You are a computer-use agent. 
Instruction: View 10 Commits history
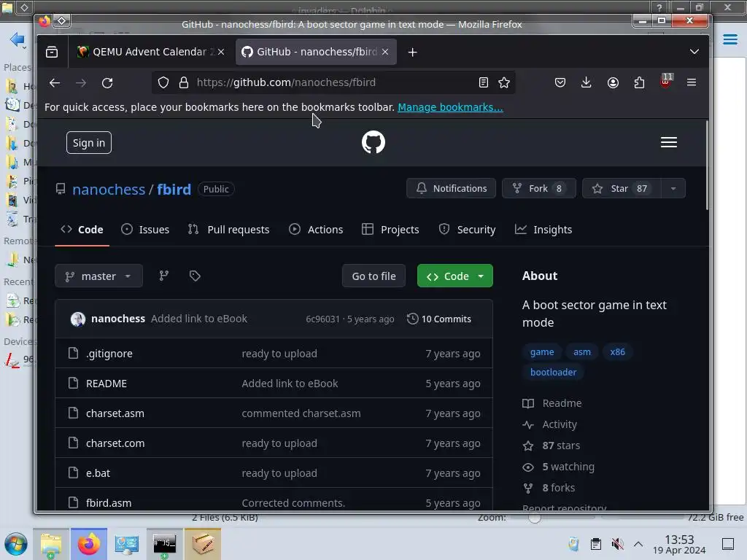click(438, 319)
